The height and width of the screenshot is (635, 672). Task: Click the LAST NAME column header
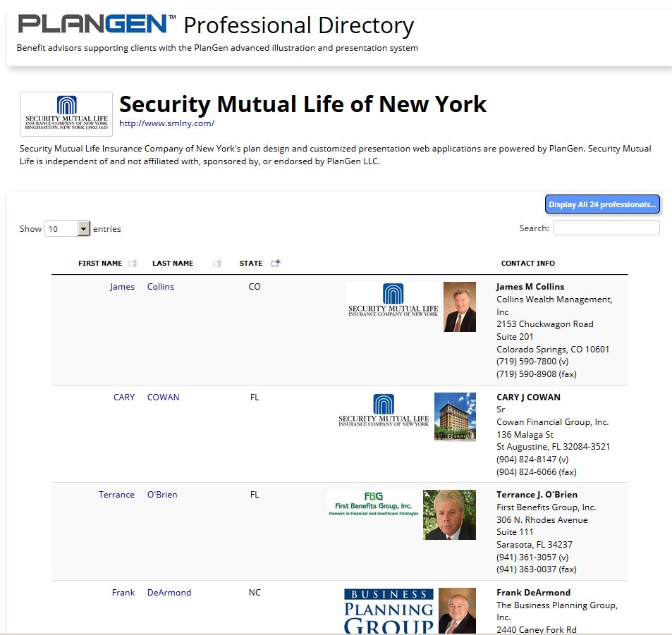click(173, 263)
